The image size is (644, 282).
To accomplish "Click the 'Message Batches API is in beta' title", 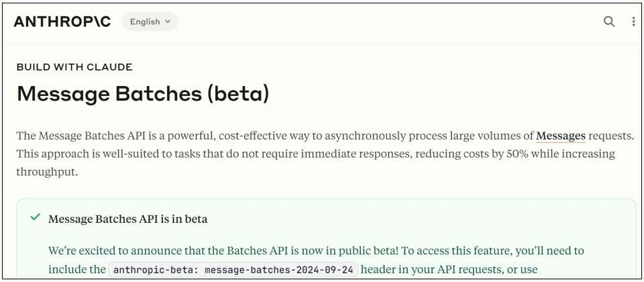I will [128, 219].
